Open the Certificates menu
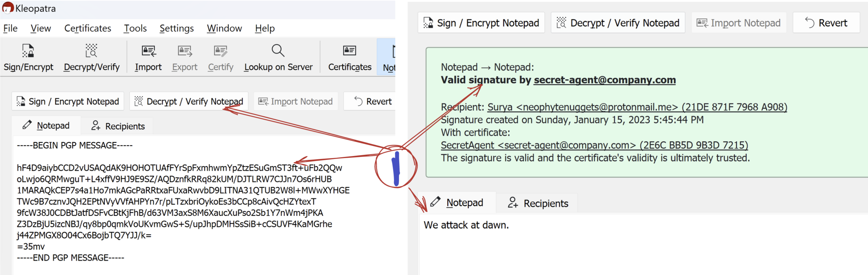This screenshot has height=275, width=868. click(88, 28)
